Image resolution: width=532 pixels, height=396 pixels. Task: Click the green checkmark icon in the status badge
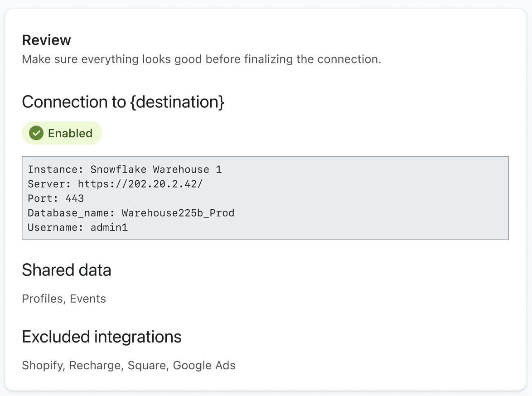pyautogui.click(x=35, y=133)
